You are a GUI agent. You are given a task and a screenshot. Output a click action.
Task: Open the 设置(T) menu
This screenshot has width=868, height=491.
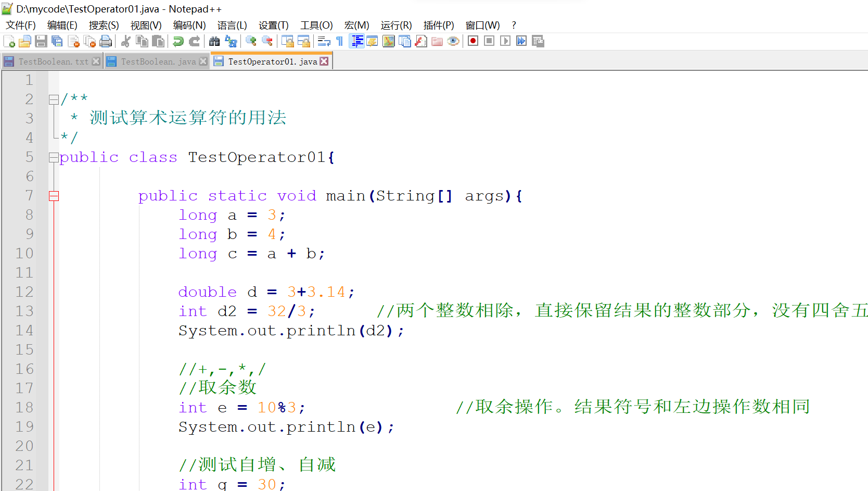[274, 25]
